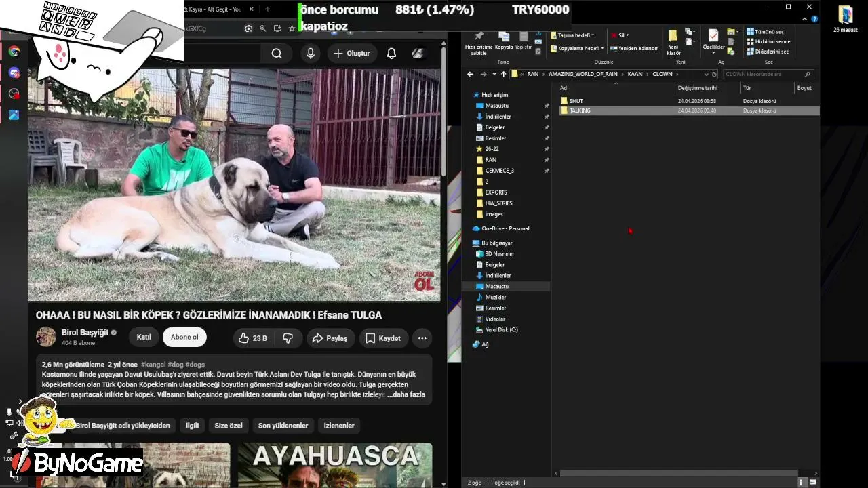This screenshot has height=488, width=868.
Task: Open Özellikler properties in ribbon
Action: pos(713,40)
